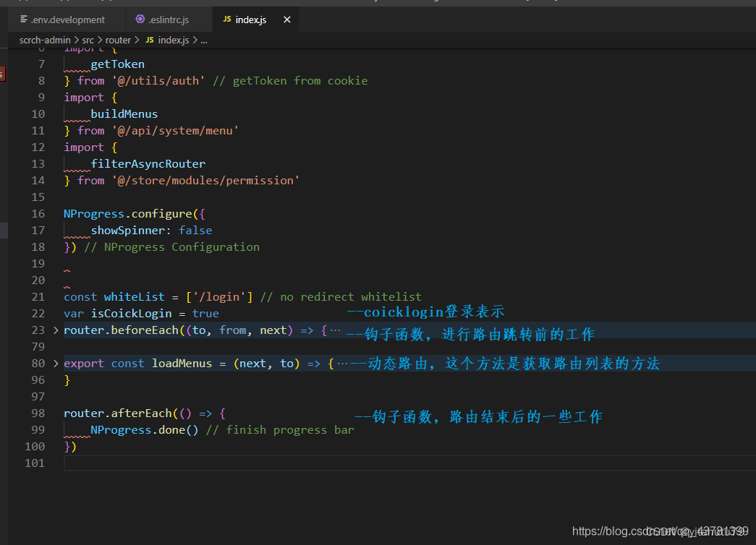The height and width of the screenshot is (545, 756).
Task: Close the index.js editor tab
Action: pos(286,20)
